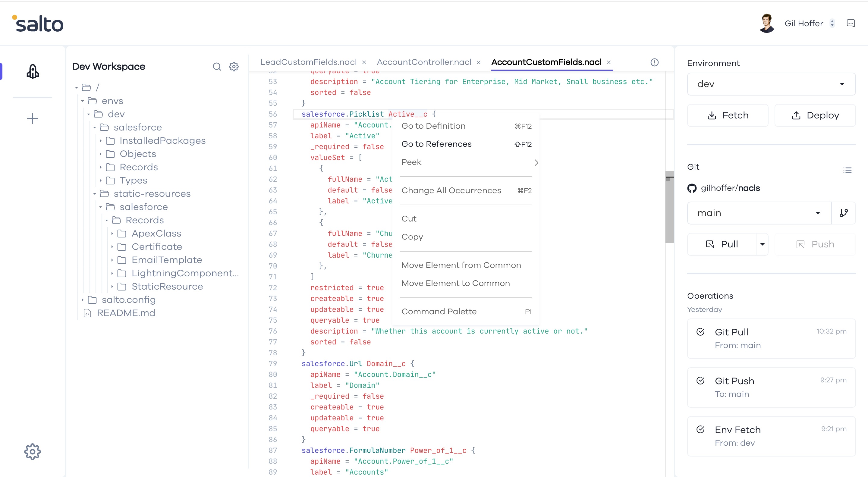Expand the Types folder
This screenshot has width=868, height=477.
(100, 180)
